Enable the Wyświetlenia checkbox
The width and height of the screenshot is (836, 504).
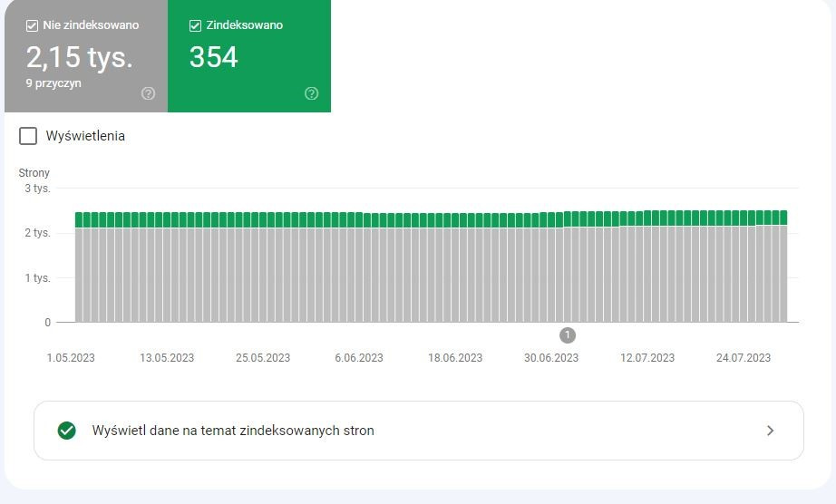pyautogui.click(x=28, y=136)
